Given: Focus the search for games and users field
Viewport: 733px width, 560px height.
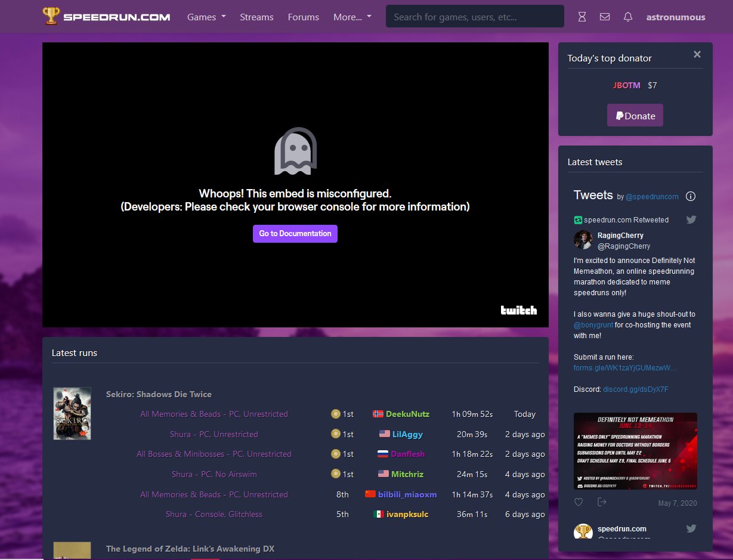Looking at the screenshot, I should [x=475, y=16].
